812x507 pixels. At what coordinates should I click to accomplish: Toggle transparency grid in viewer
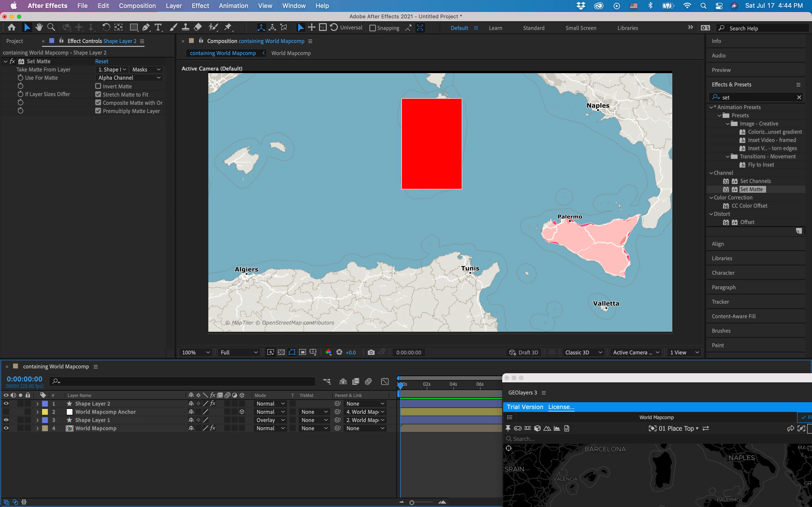pyautogui.click(x=281, y=352)
